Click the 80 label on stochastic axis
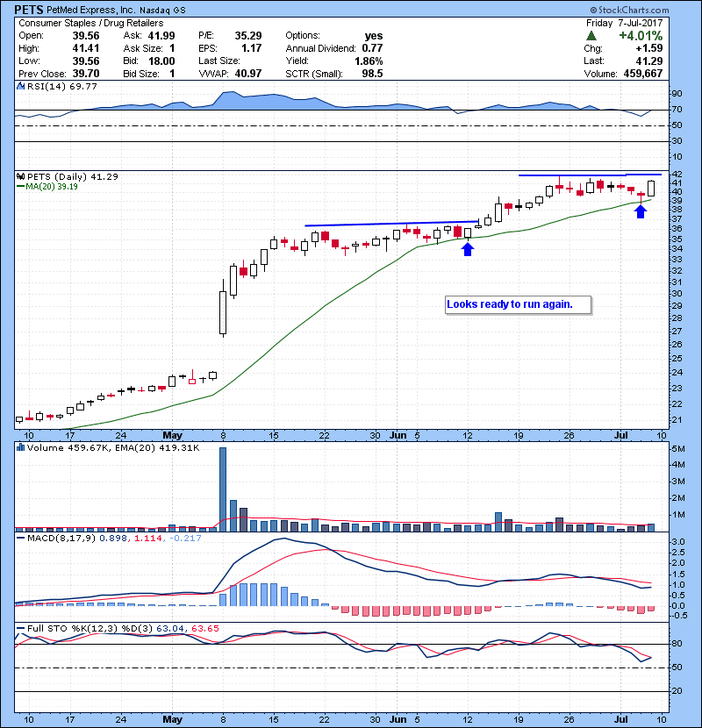Viewport: 702px width, 728px height. click(x=677, y=644)
